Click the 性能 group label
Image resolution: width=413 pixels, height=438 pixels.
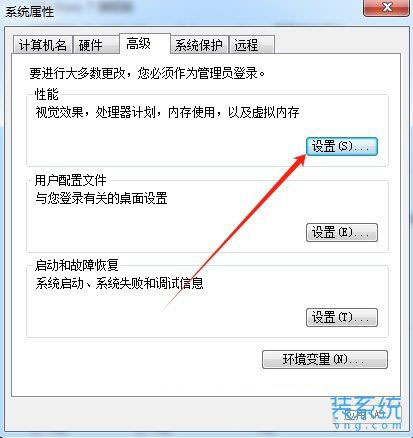[x=47, y=94]
